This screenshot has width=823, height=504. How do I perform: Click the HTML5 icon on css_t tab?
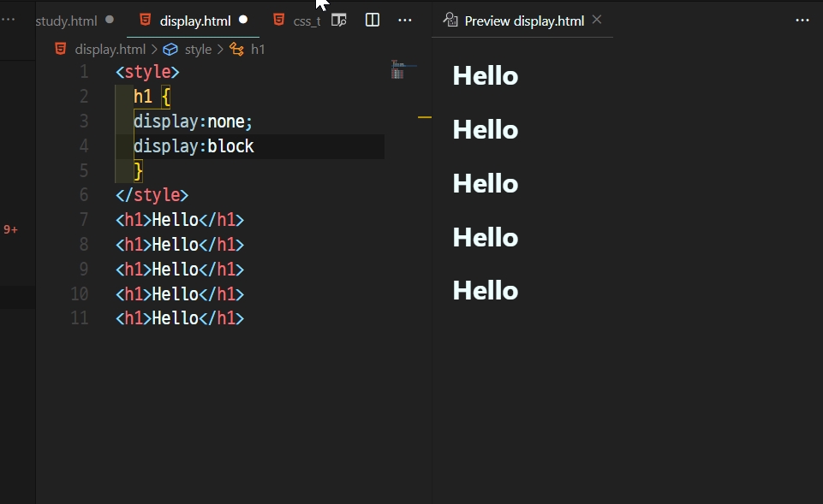(278, 20)
